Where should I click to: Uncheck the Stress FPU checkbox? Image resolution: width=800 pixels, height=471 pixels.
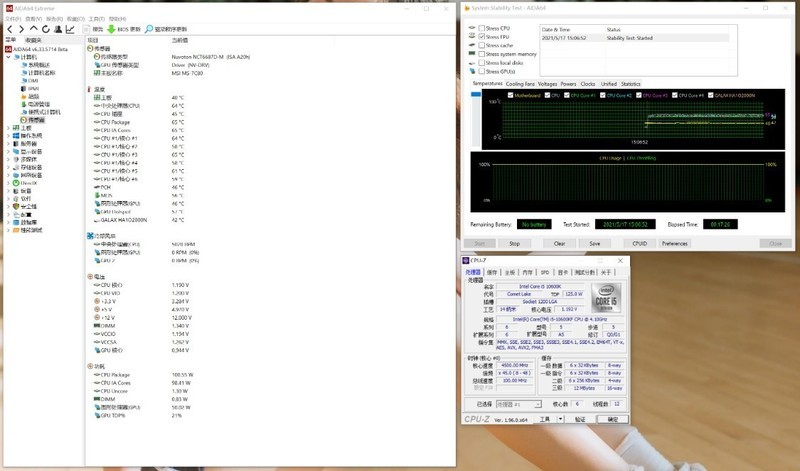point(481,36)
